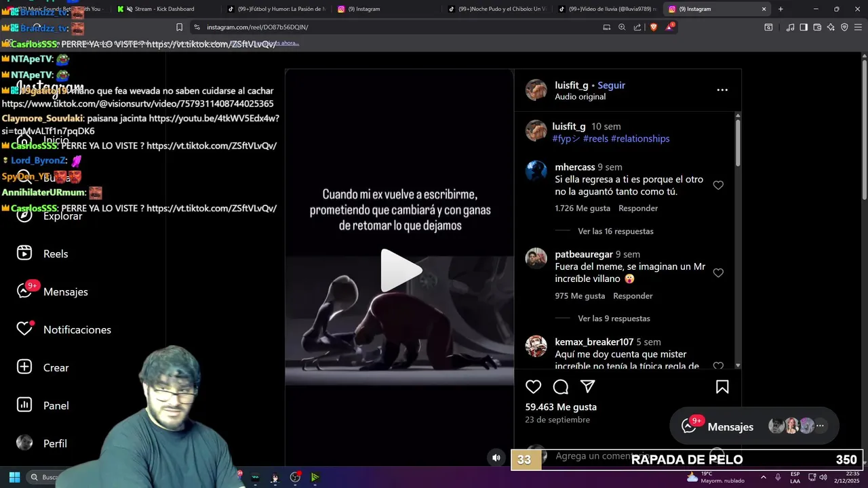Open the #reels hashtag
Viewport: 868px width, 488px height.
click(x=595, y=138)
